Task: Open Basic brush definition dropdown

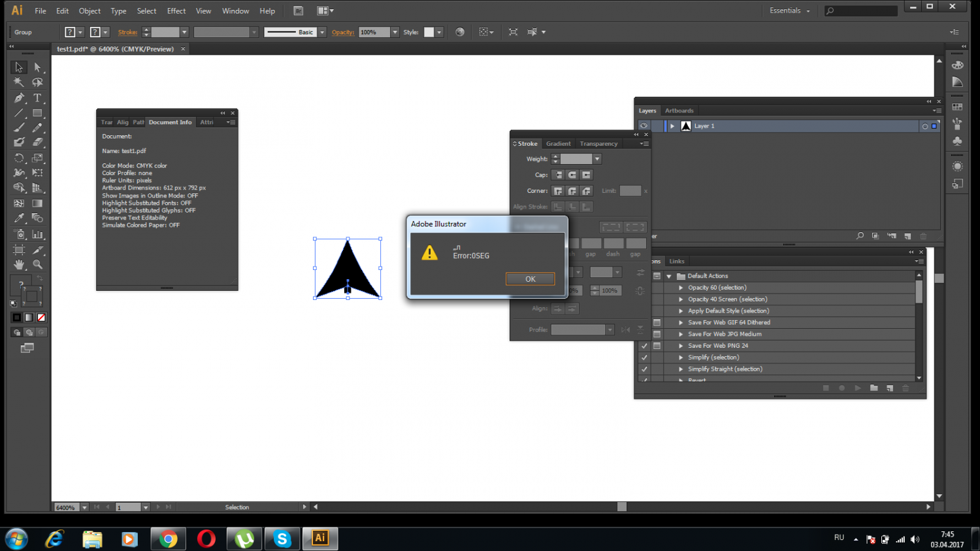Action: (322, 32)
